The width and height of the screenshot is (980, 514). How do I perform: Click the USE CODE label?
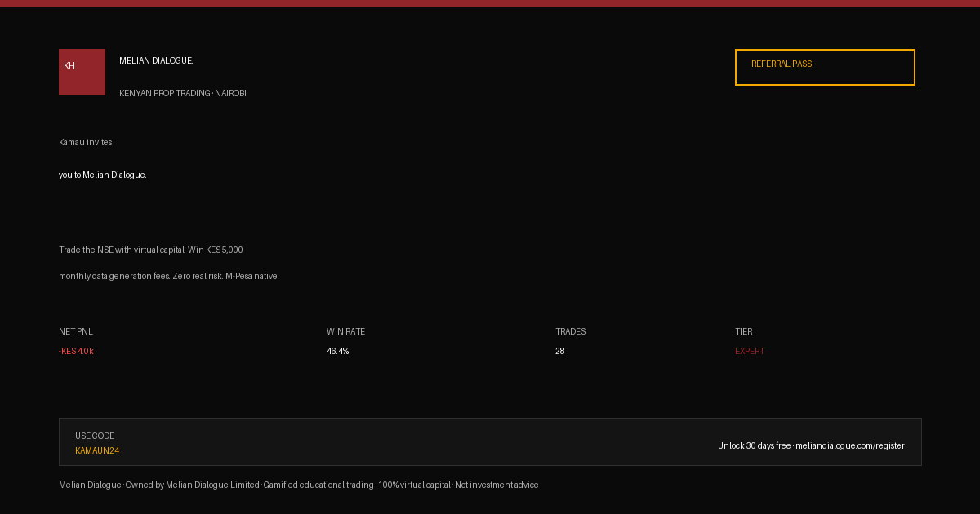(95, 436)
